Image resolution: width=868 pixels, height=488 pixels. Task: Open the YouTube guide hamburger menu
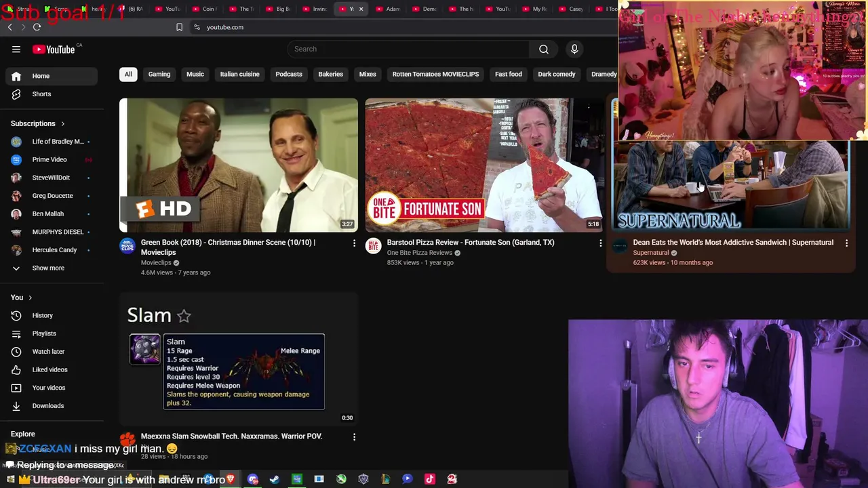tap(16, 49)
